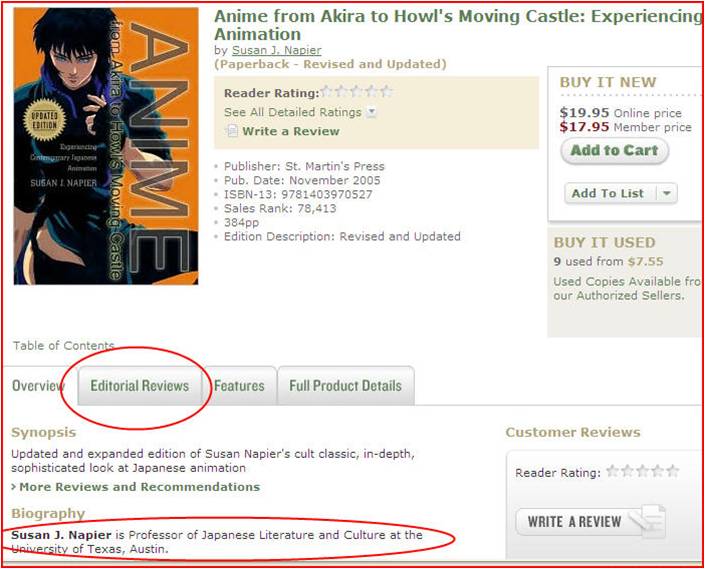Click the last star in the top Reader Rating
This screenshot has width=705, height=569.
pos(386,91)
